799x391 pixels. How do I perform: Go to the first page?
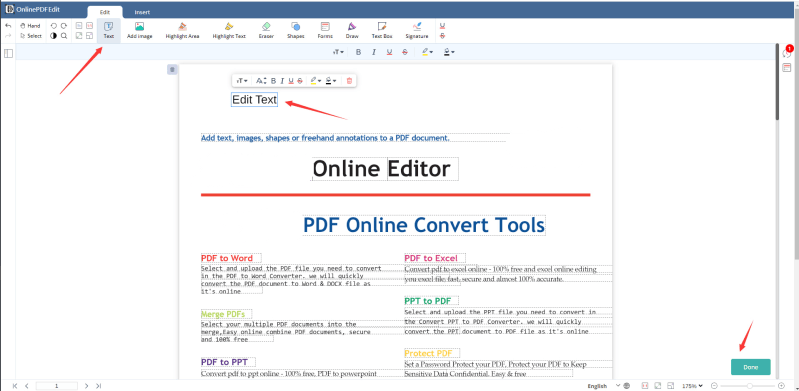click(15, 386)
